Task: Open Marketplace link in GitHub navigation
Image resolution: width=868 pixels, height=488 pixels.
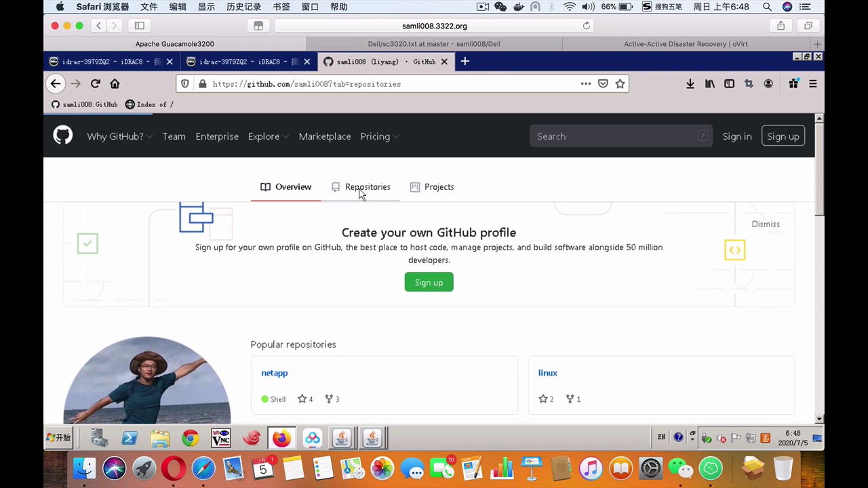Action: click(x=325, y=136)
